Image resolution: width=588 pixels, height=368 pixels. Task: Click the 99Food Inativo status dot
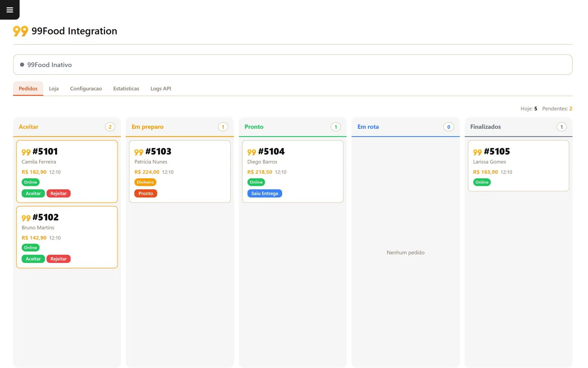tap(22, 65)
